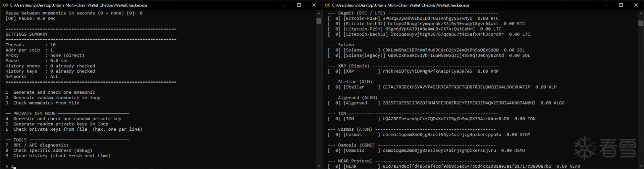Click the left console's scrollbar up arrow
Screen dimensions: 644x169
[319, 13]
